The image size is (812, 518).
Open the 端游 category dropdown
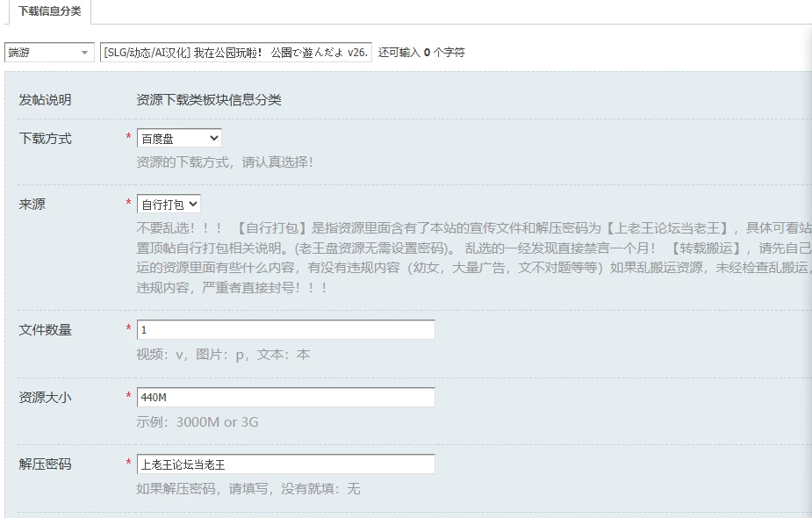point(49,53)
